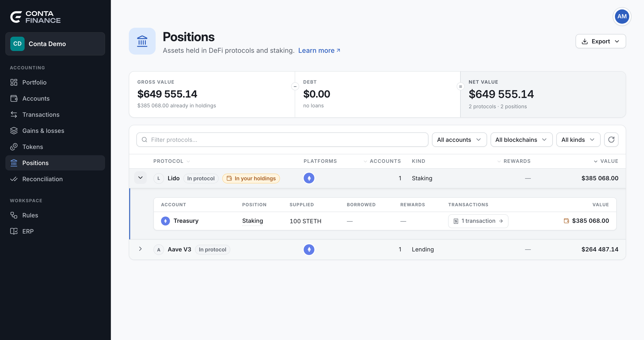This screenshot has width=644, height=340.
Task: Open ERP under Workspace
Action: (x=55, y=231)
